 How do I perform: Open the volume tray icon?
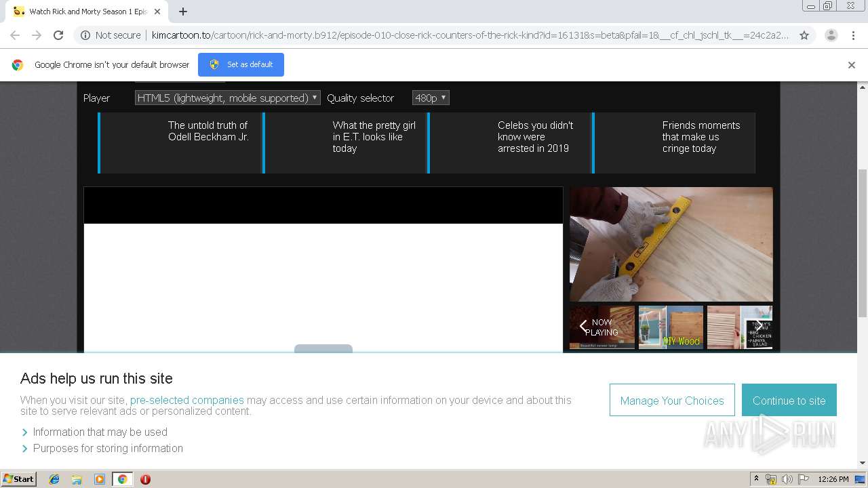pos(787,479)
